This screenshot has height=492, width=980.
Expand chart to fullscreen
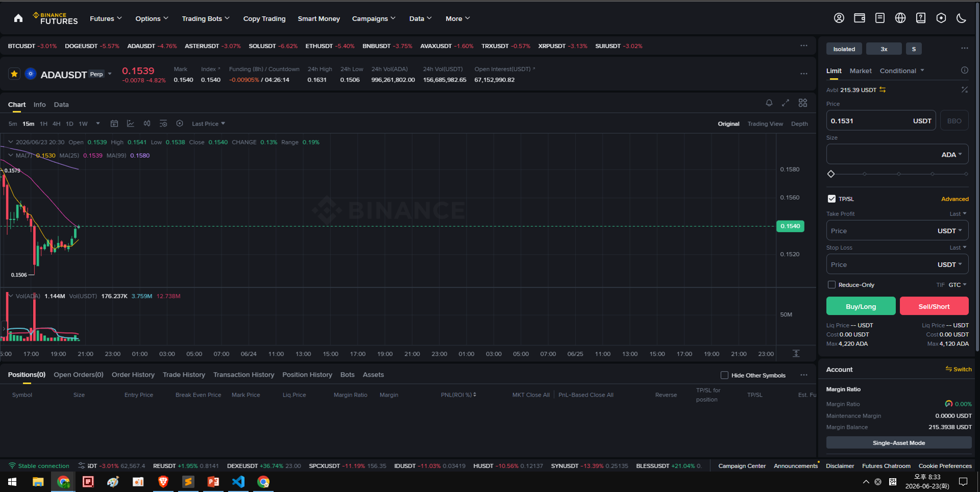pyautogui.click(x=785, y=103)
